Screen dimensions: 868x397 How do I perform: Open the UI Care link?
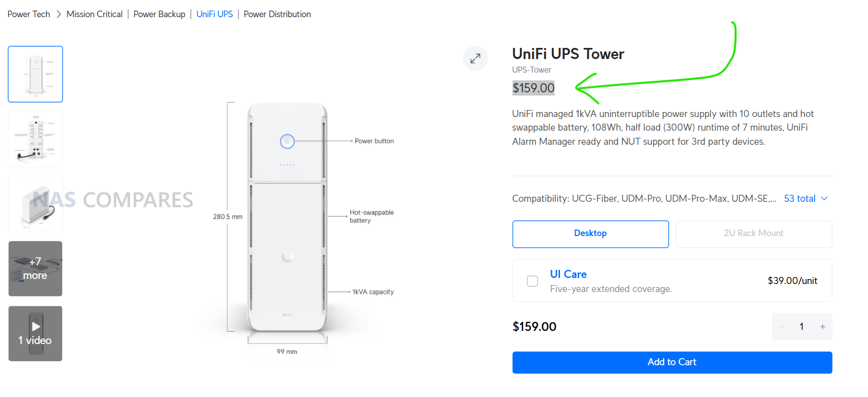coord(568,274)
